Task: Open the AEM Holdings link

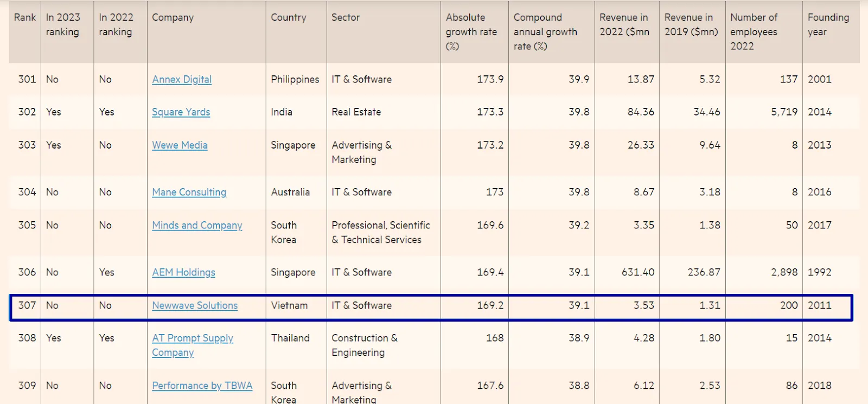Action: coord(183,272)
